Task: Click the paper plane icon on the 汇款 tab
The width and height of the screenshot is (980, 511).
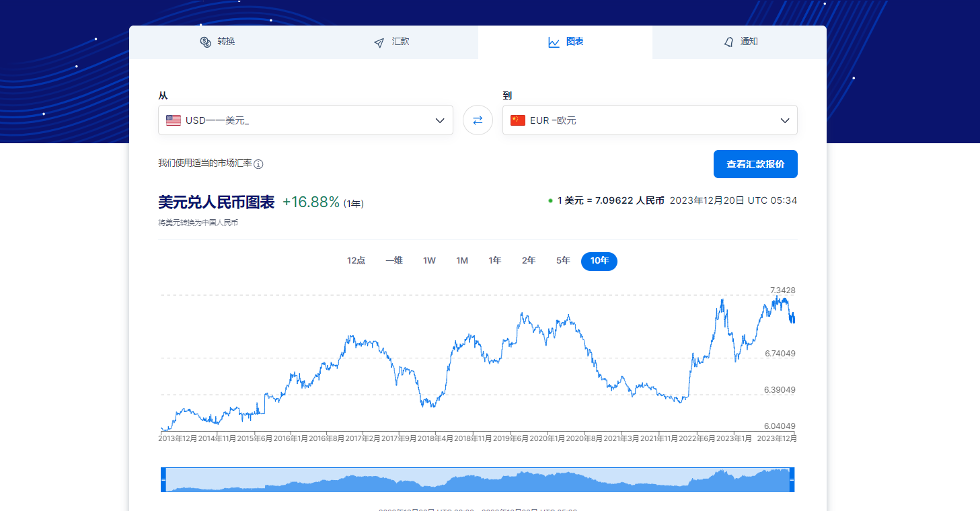Action: point(379,42)
